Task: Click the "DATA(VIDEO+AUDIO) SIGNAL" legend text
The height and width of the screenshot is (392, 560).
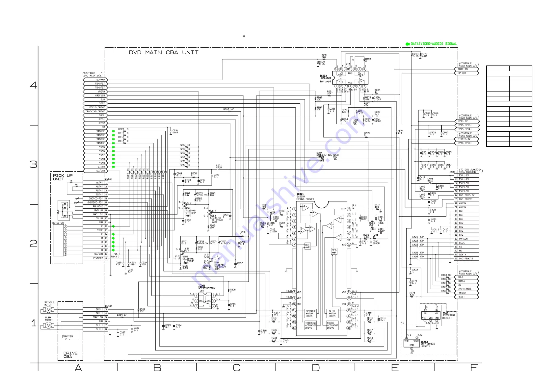Action: (434, 44)
